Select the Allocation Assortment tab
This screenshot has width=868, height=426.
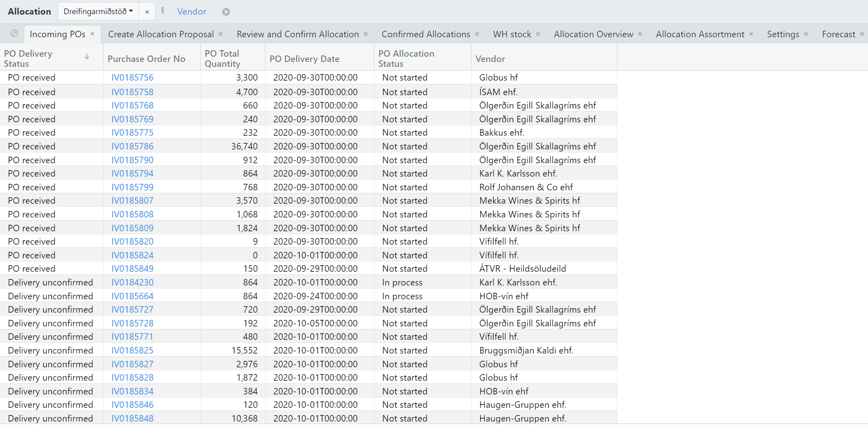pyautogui.click(x=700, y=34)
